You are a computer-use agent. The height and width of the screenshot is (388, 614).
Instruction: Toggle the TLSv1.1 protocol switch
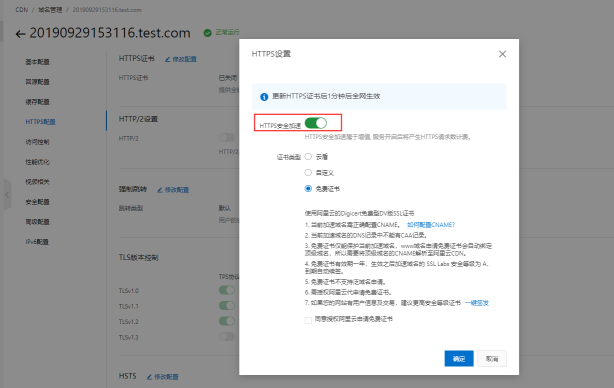(227, 305)
